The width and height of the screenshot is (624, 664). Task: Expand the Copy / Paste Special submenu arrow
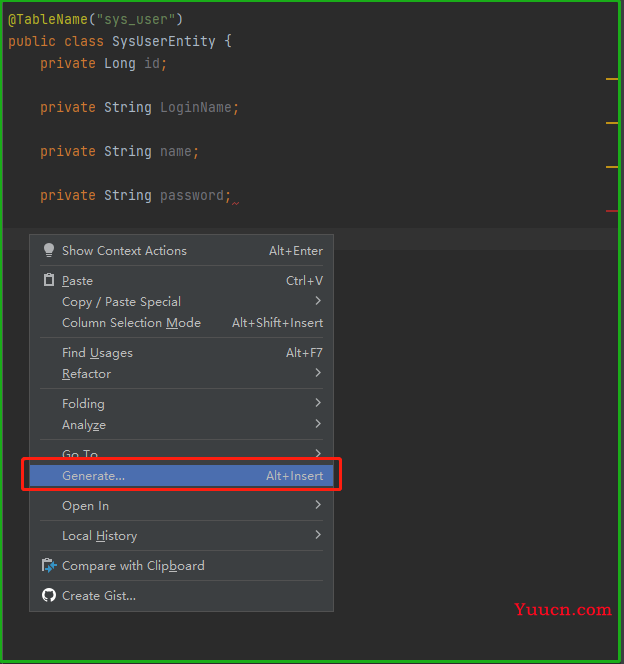click(318, 301)
